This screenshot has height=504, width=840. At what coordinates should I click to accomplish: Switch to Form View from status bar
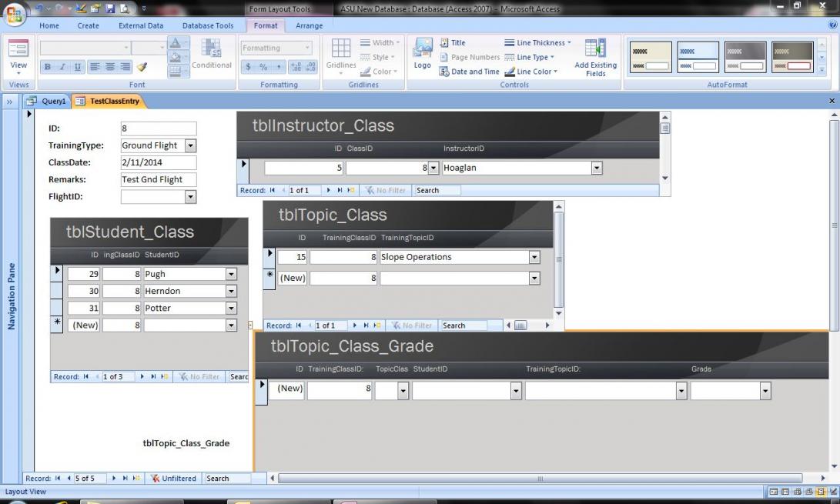click(x=773, y=492)
